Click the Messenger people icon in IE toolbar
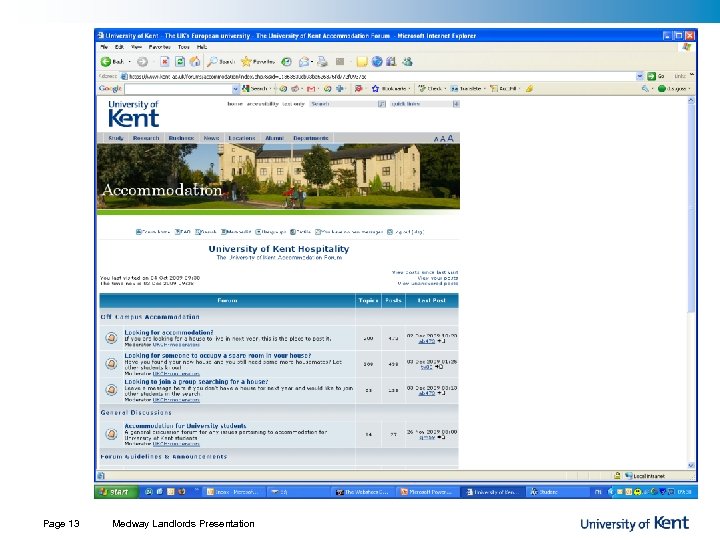This screenshot has height=540, width=720. pyautogui.click(x=407, y=62)
